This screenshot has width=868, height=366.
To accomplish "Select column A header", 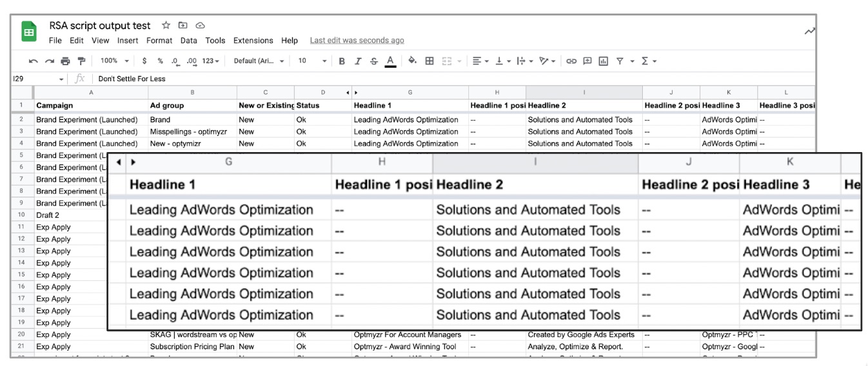I will [91, 93].
